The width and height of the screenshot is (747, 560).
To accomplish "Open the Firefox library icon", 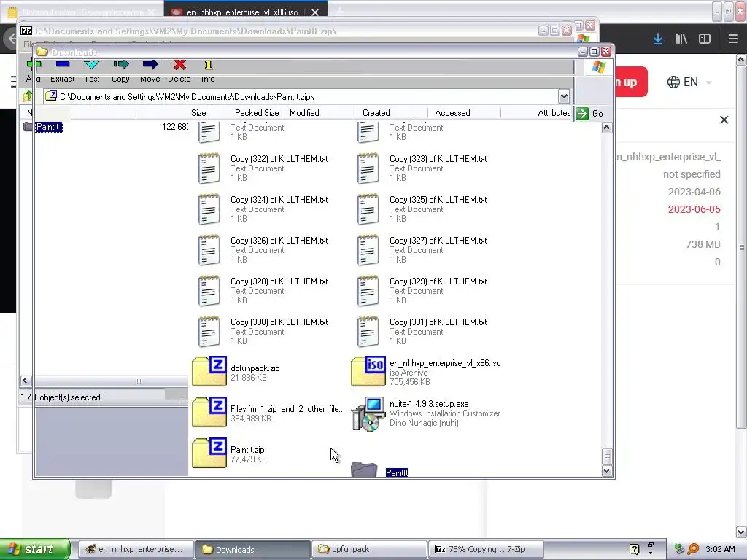I will tap(681, 39).
